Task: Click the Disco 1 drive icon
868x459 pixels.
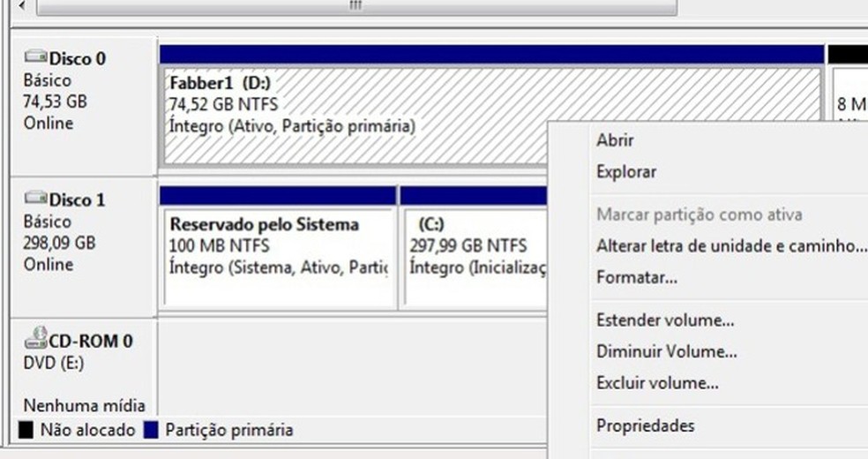Action: [36, 199]
